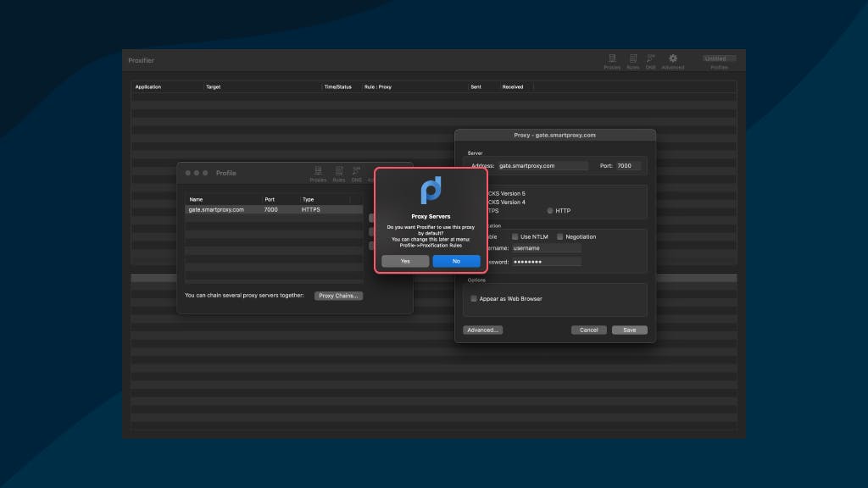Close the Profile window with red button
This screenshot has height=488, width=868.
[187, 173]
